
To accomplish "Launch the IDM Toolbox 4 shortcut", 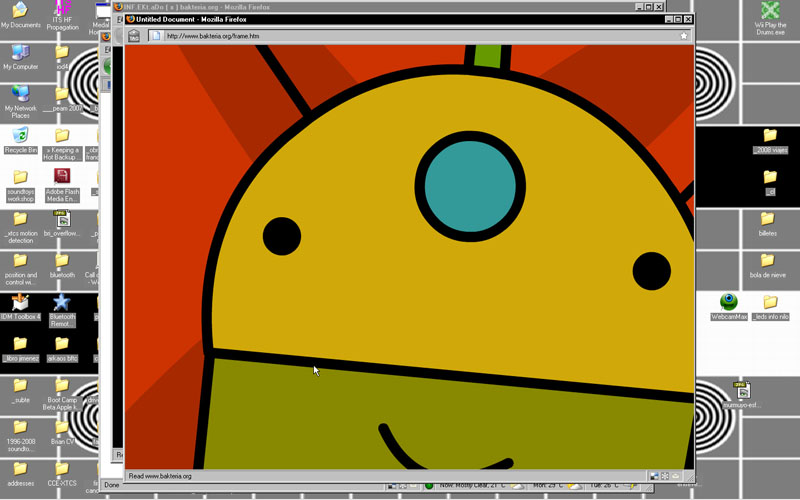I will pyautogui.click(x=20, y=302).
